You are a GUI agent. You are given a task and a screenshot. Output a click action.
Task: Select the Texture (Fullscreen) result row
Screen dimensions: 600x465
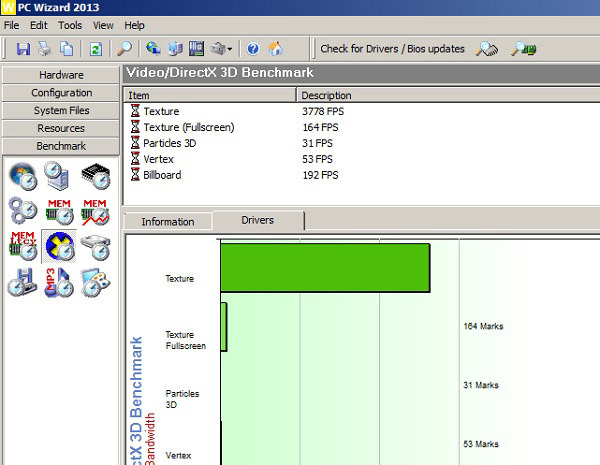point(187,127)
